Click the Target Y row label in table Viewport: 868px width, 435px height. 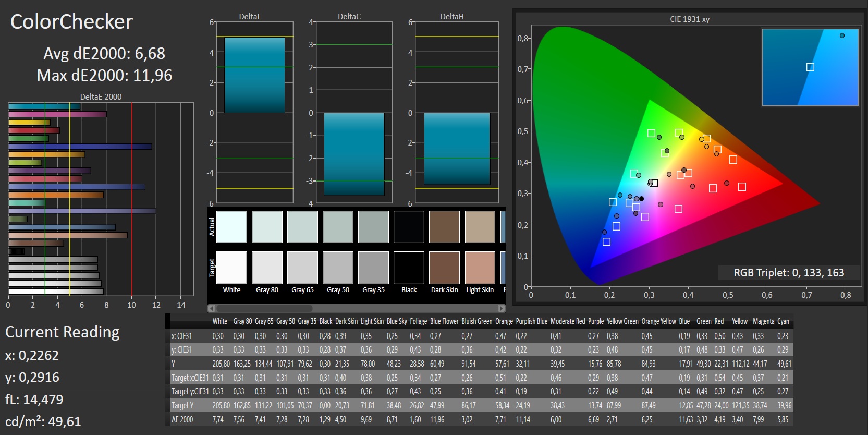pos(182,405)
